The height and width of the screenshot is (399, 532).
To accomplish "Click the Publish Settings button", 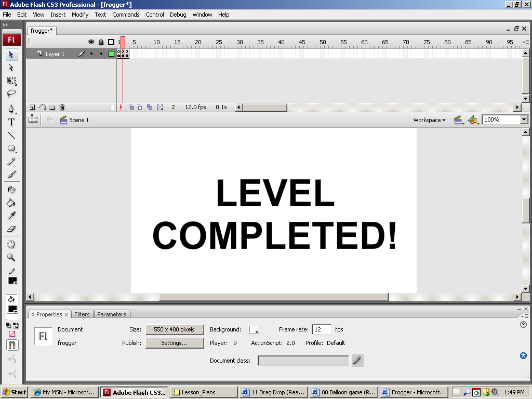I will (x=174, y=343).
